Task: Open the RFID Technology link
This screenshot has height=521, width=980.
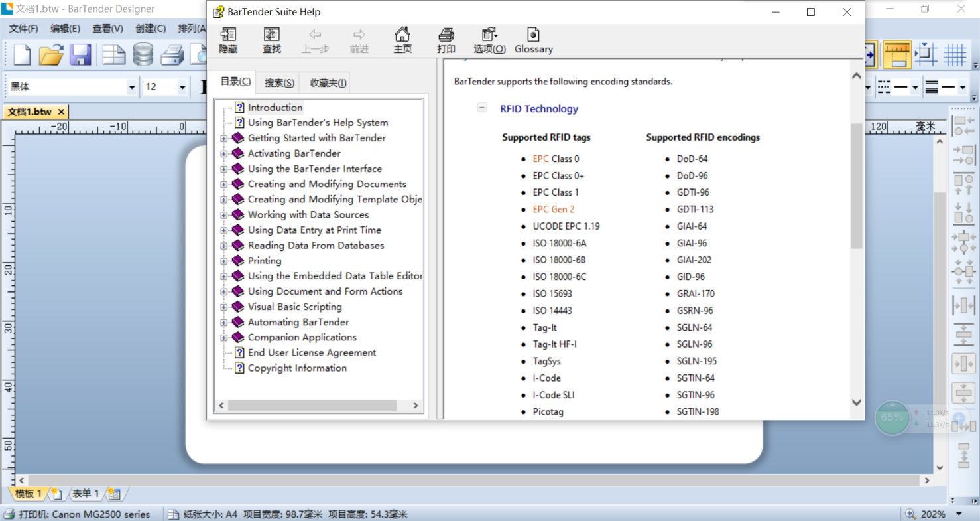Action: pos(538,109)
